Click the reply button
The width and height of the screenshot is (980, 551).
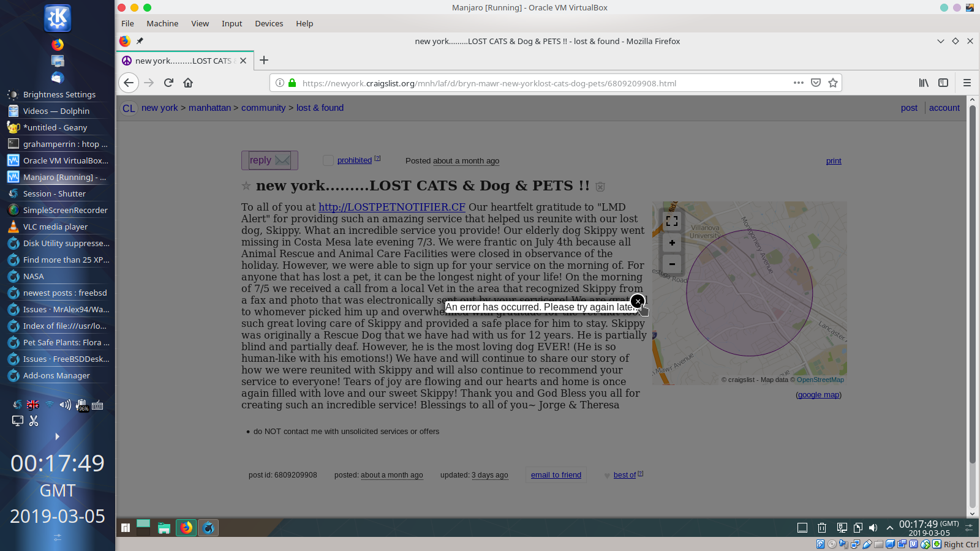(x=269, y=160)
